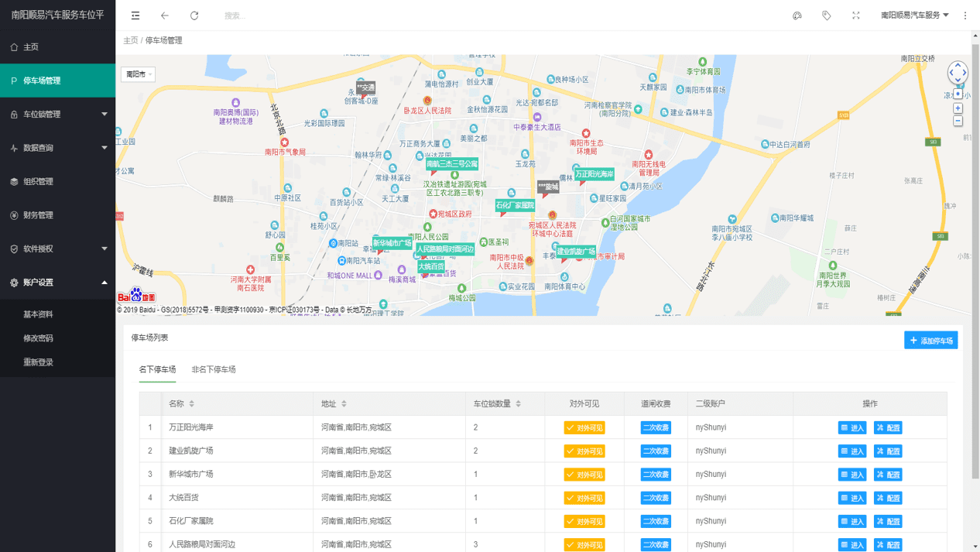Screen dimensions: 980x552
Task: Toggle 对外可见 for 大统百货
Action: pyautogui.click(x=584, y=498)
